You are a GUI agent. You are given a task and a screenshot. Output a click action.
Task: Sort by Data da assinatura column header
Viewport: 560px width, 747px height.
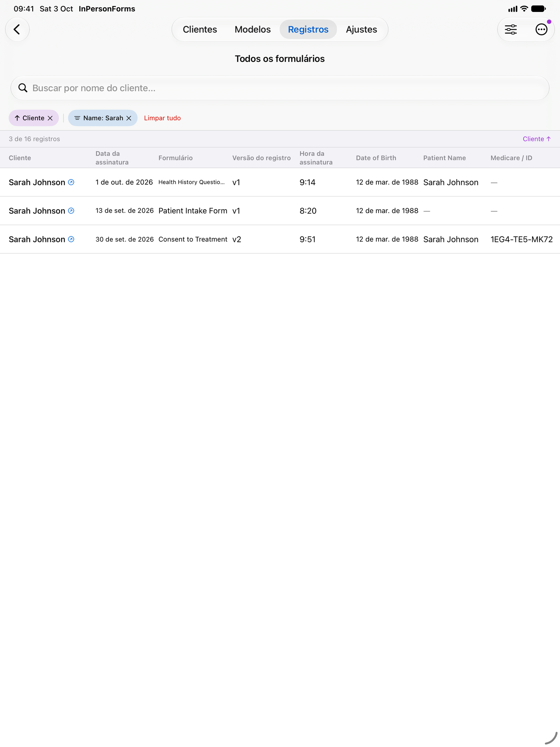click(112, 158)
